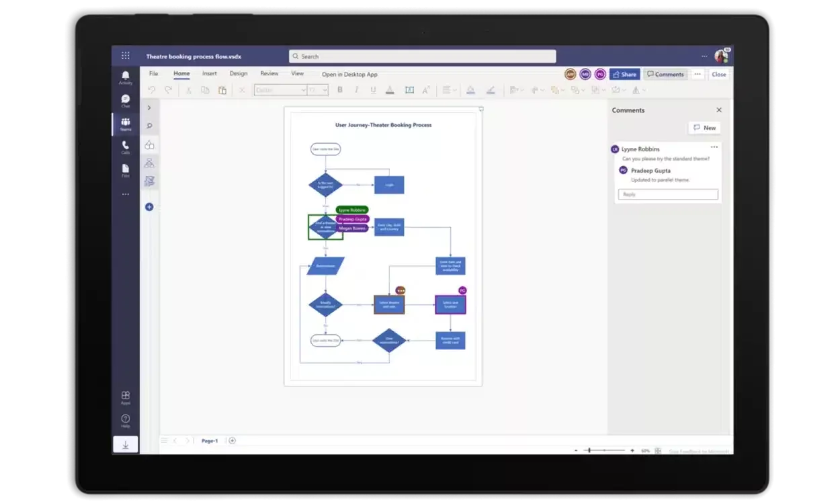Open the font name dropdown

pyautogui.click(x=280, y=90)
